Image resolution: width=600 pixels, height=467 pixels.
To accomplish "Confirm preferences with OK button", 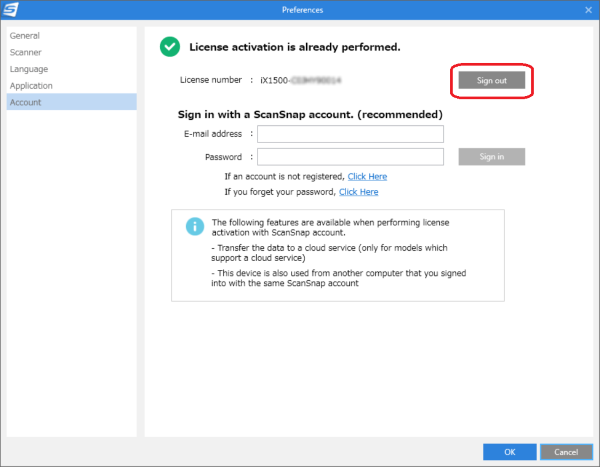I will click(x=510, y=452).
